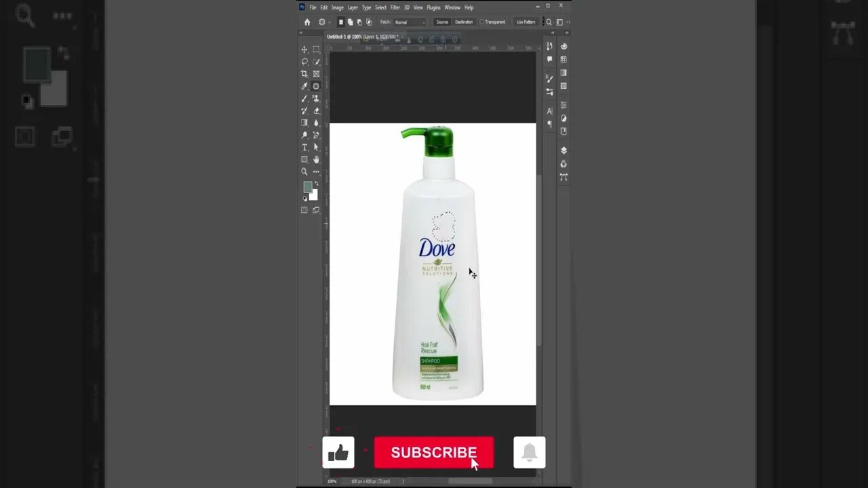Open the Layers panel icon

point(564,150)
